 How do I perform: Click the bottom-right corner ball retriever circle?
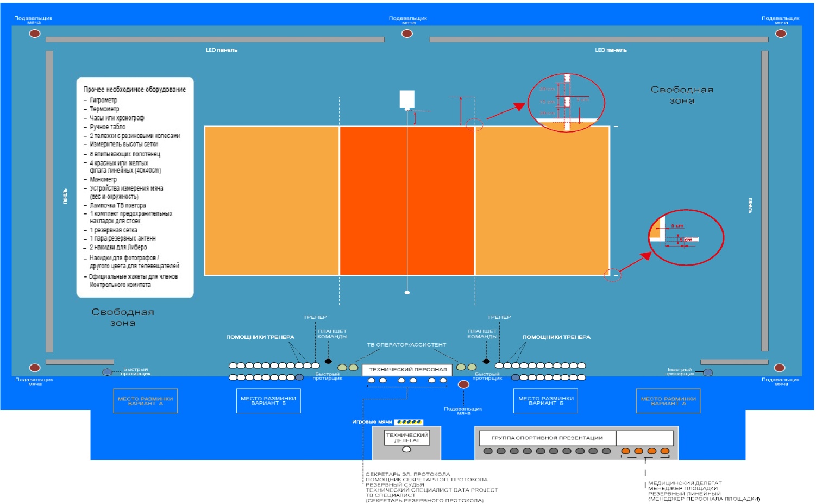point(780,368)
